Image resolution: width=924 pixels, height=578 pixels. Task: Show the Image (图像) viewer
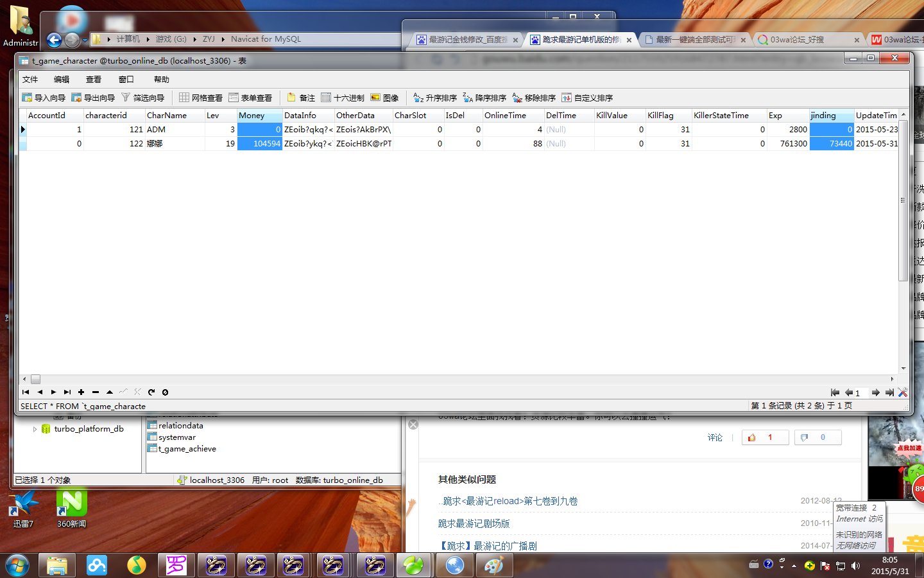[x=384, y=98]
